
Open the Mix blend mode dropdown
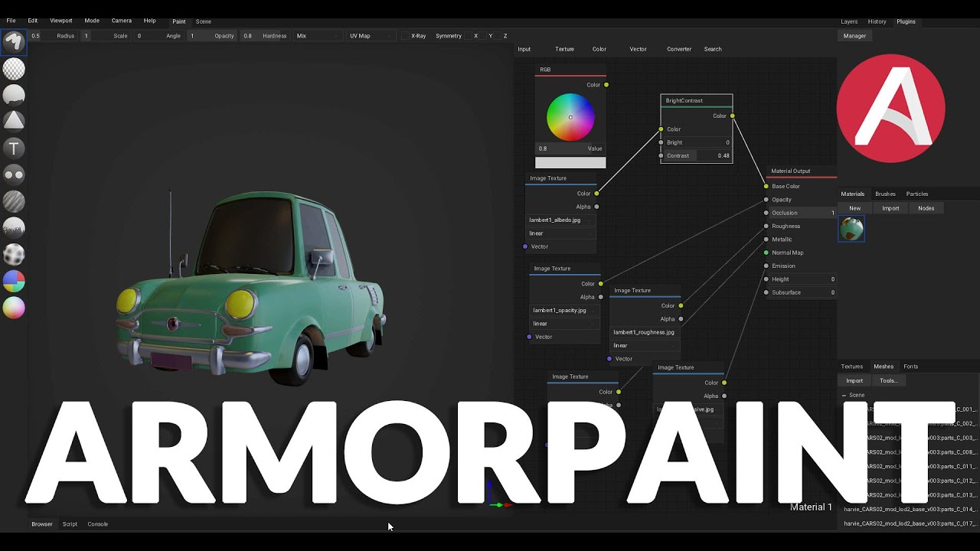click(x=317, y=36)
